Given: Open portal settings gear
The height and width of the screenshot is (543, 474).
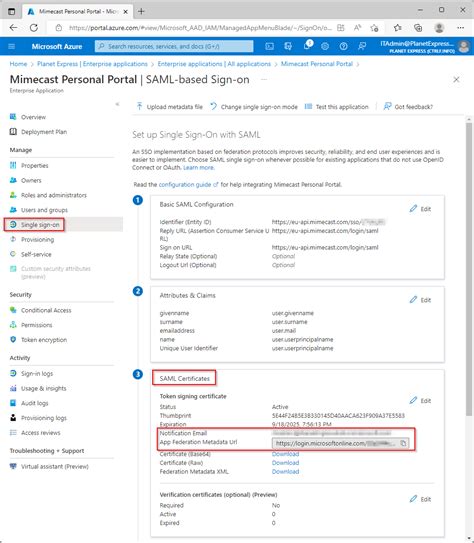Looking at the screenshot, I should [325, 46].
